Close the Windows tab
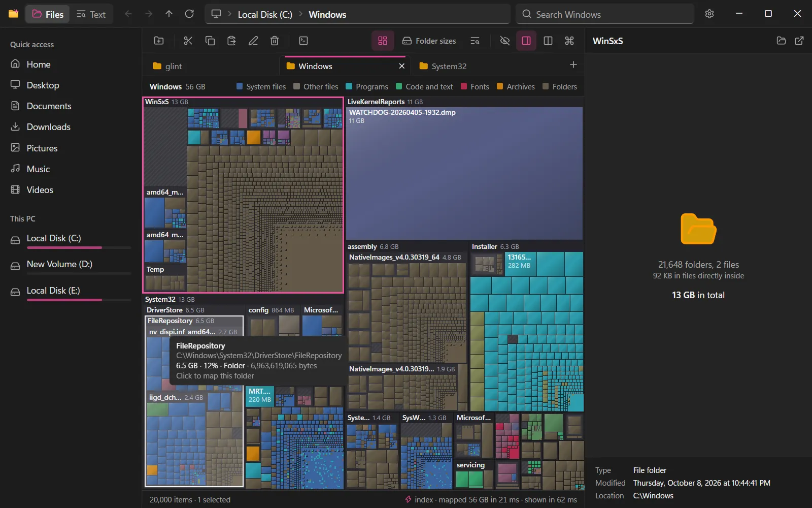This screenshot has width=812, height=508. coord(401,66)
